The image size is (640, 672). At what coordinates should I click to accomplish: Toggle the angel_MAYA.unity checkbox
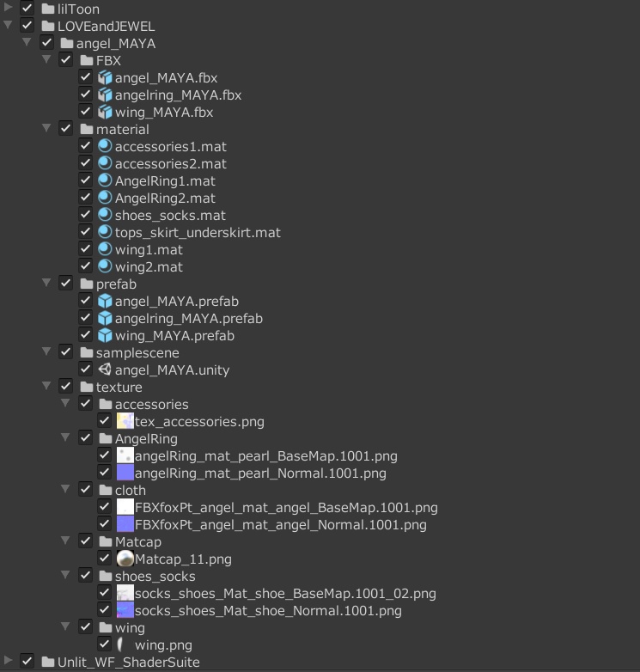85,369
